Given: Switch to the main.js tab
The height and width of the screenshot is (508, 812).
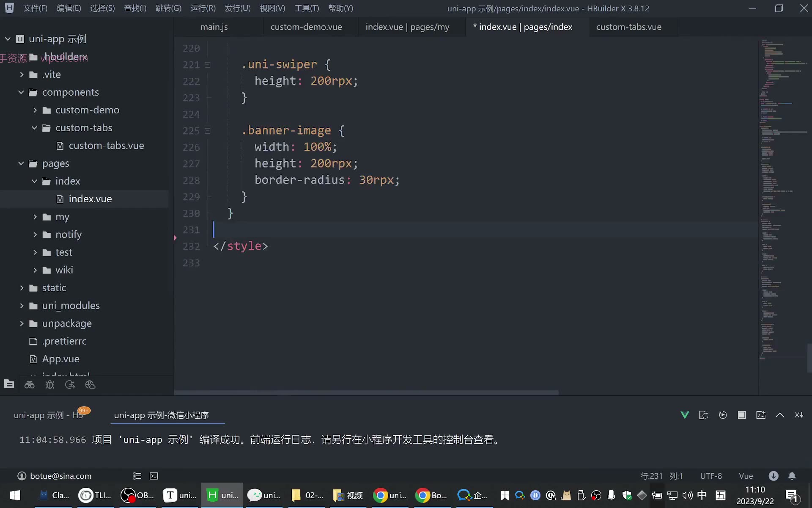Looking at the screenshot, I should pos(214,27).
